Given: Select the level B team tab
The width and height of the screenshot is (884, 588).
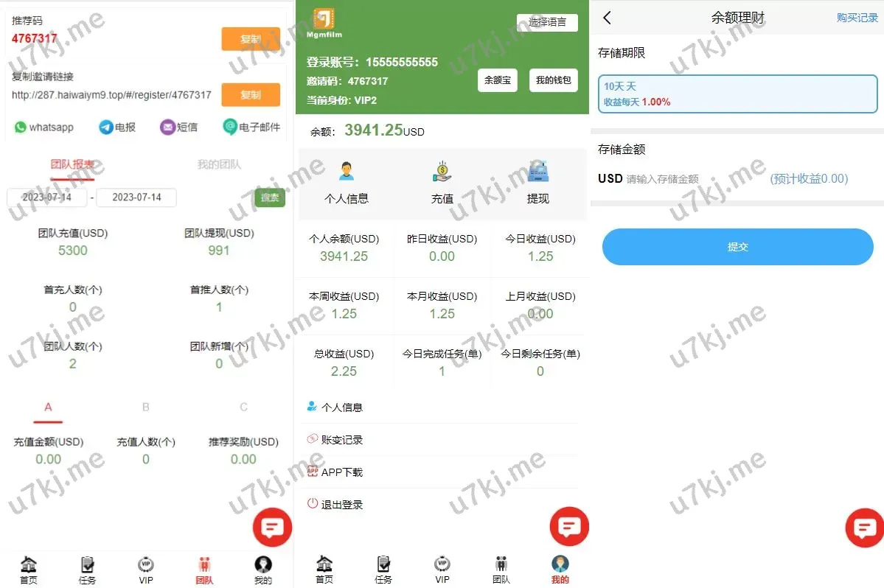Looking at the screenshot, I should (146, 407).
